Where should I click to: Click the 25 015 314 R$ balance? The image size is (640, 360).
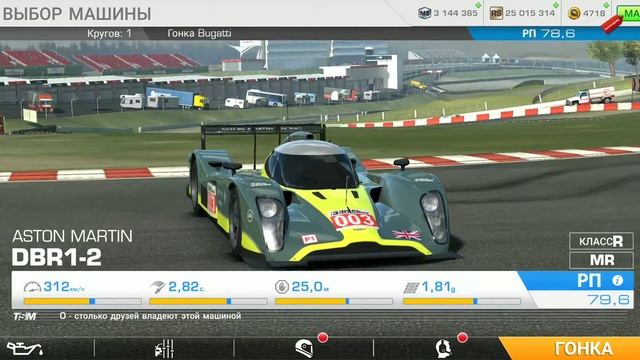[x=530, y=13]
